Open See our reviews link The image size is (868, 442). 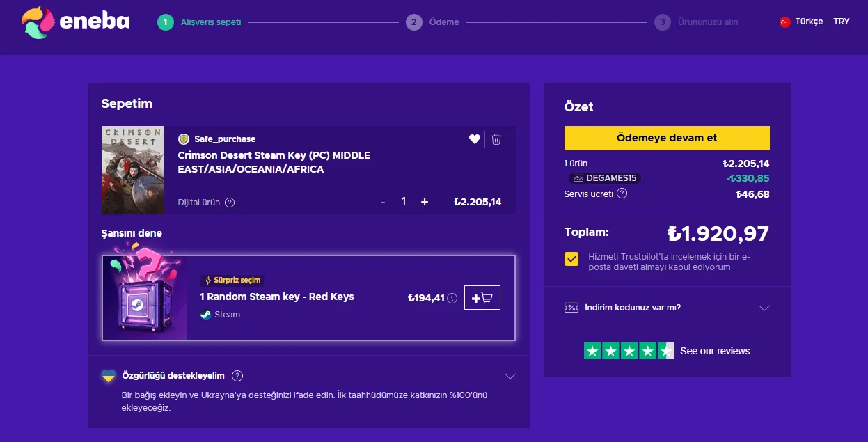click(x=715, y=351)
